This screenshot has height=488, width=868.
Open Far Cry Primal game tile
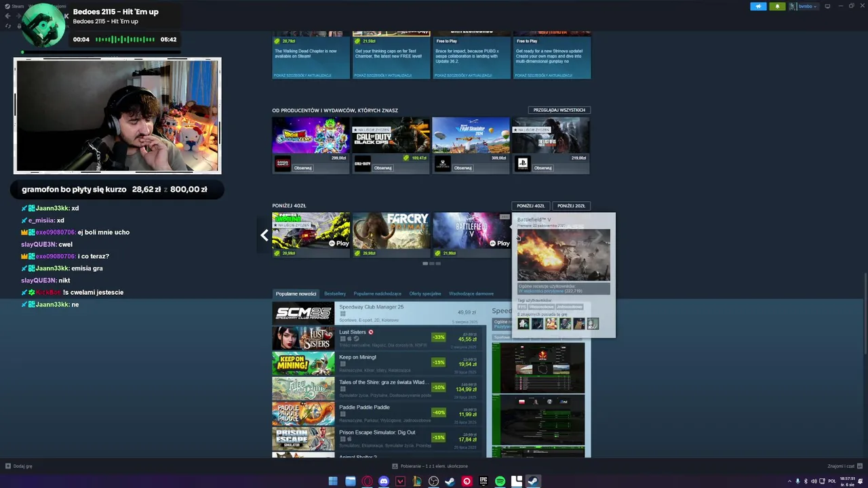point(391,235)
